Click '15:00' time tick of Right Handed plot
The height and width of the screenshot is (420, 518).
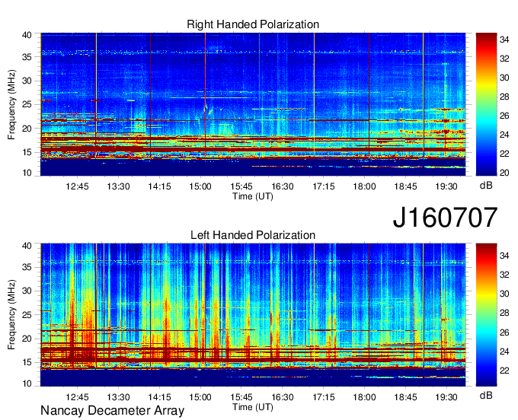(200, 186)
